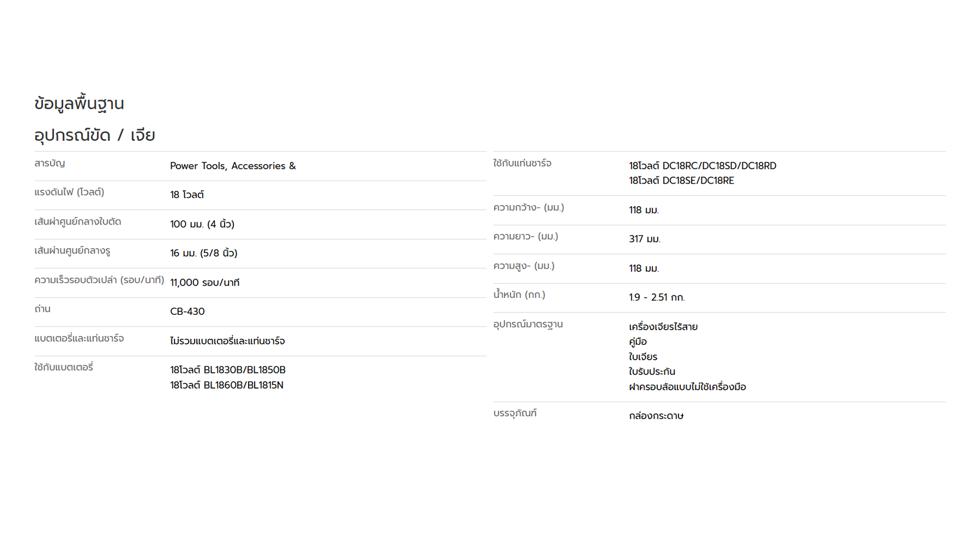Click the BL1830B/BL1850B battery line
Screen dimensions: 980x551
coord(228,370)
